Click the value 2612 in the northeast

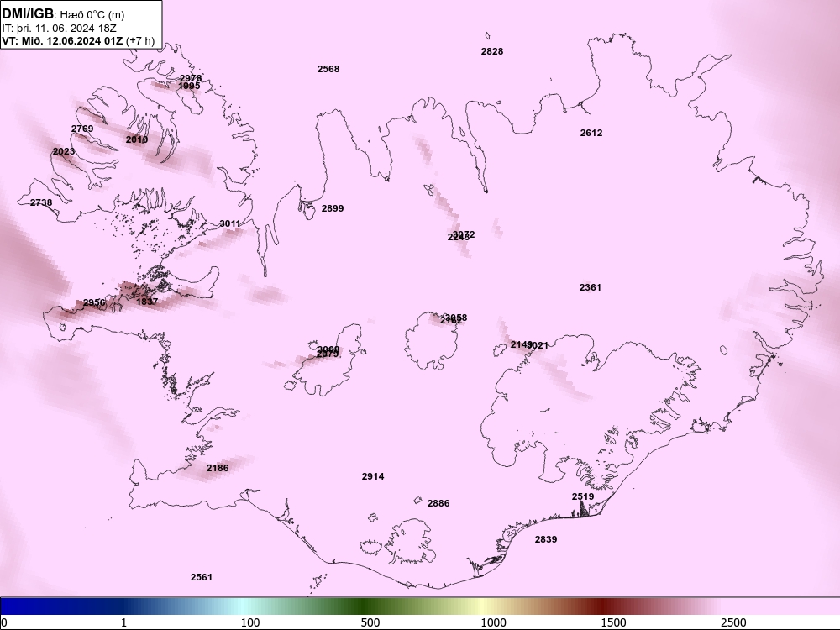click(x=591, y=133)
